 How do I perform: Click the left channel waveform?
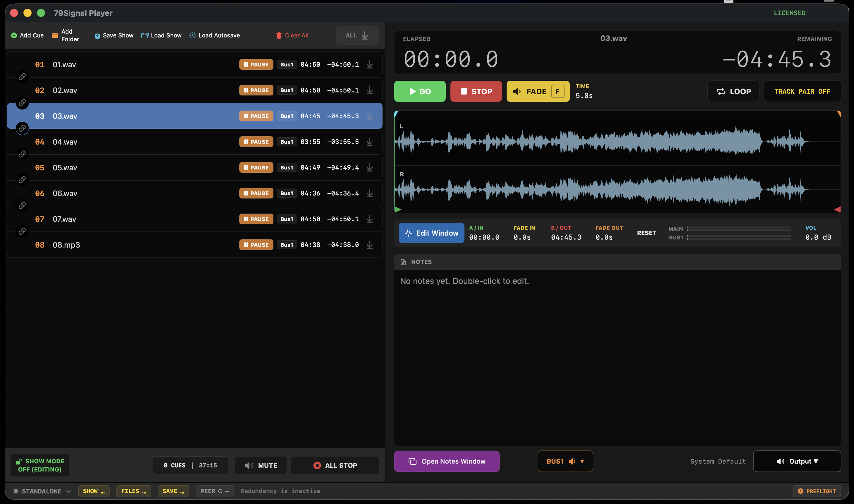tap(617, 141)
